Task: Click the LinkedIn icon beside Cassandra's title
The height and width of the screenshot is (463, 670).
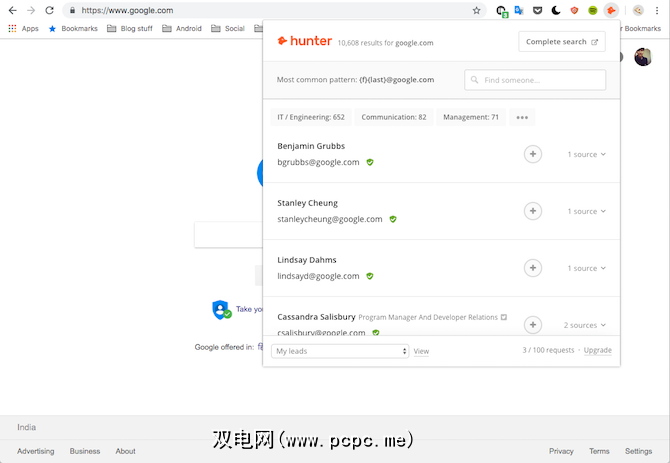Action: coord(504,317)
